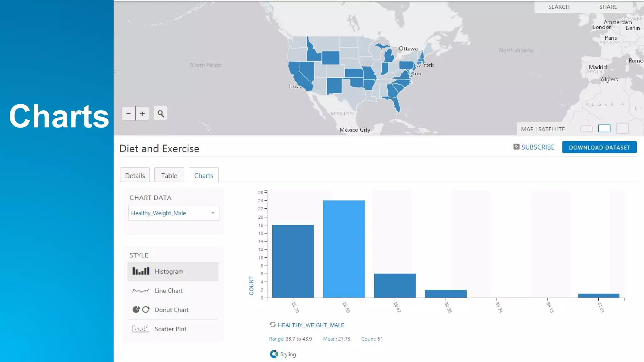Switch basemap to MAP view
Viewport: 644px width, 362px height.
[x=527, y=129]
